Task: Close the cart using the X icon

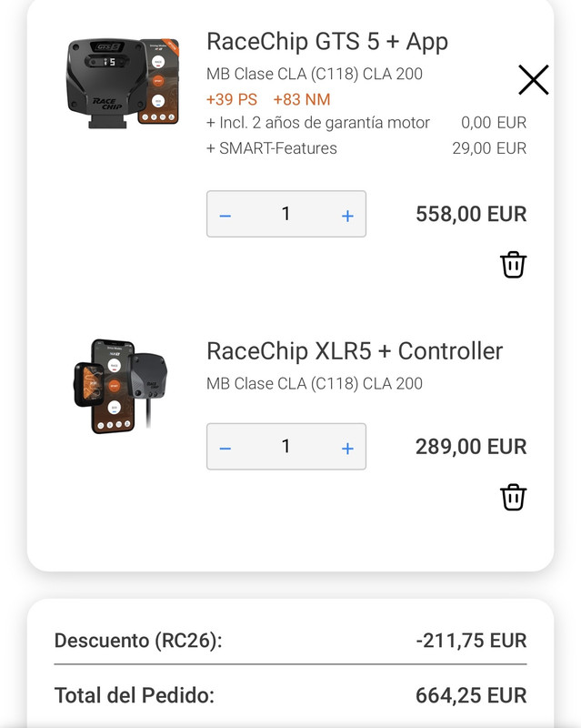Action: click(x=533, y=80)
